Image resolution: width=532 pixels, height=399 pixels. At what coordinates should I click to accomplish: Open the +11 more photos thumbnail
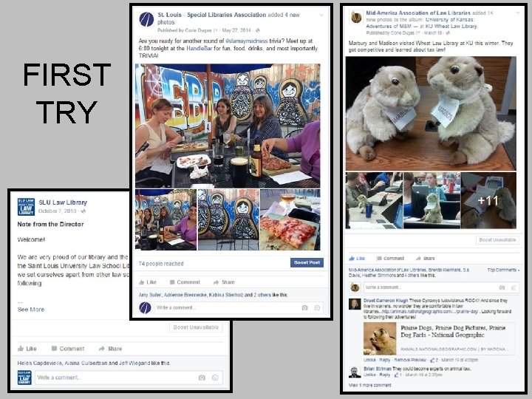[488, 200]
